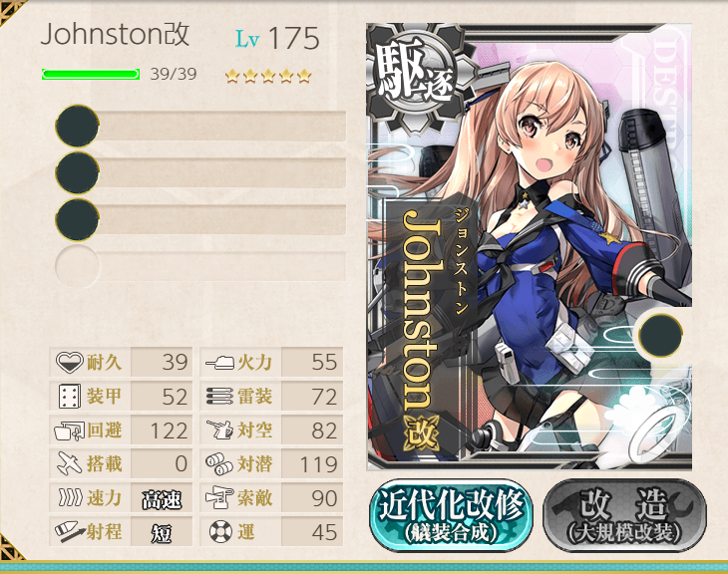This screenshot has height=574, width=728.
Task: Click the Johnston改 ship card portrait
Action: [x=530, y=247]
